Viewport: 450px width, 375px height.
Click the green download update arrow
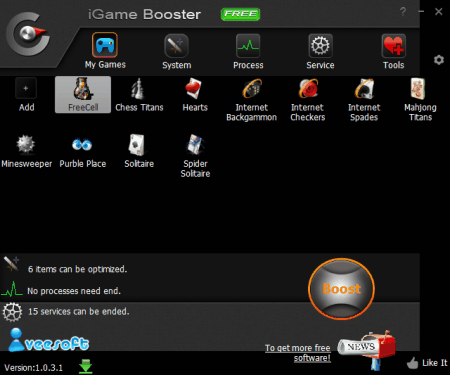coord(86,366)
